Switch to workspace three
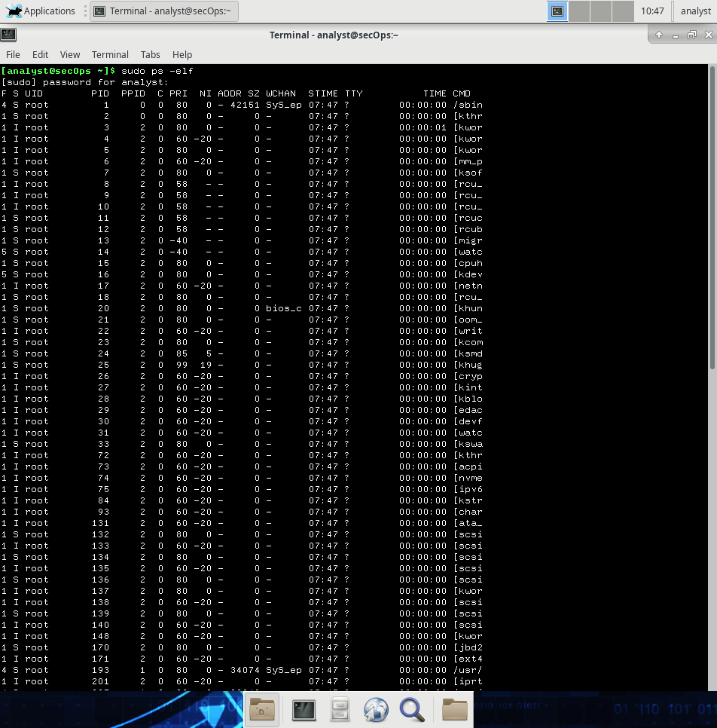The image size is (717, 728). (x=600, y=11)
